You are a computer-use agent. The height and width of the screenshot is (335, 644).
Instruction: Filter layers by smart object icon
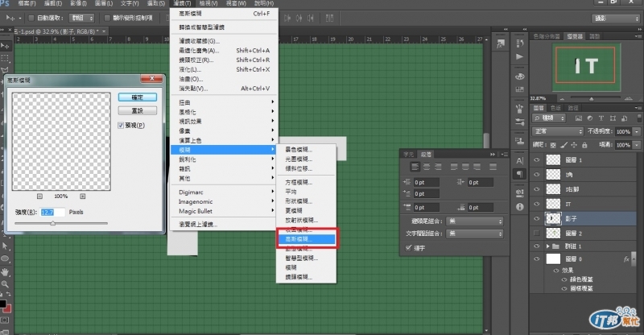point(625,118)
